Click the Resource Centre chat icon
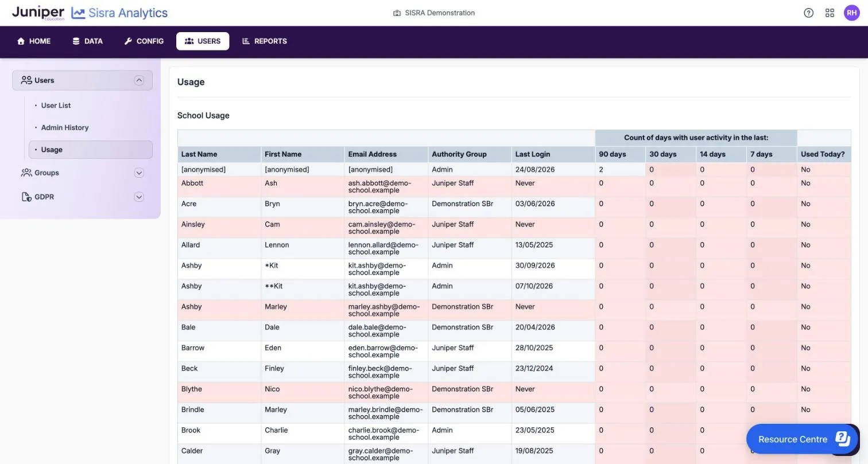Screen dimensions: 868x464 click(842, 439)
